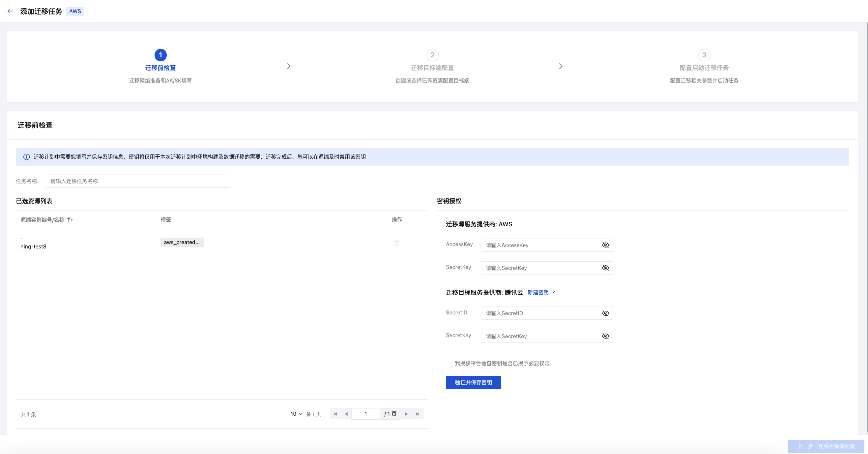Go to next page of resource list

coord(406,414)
